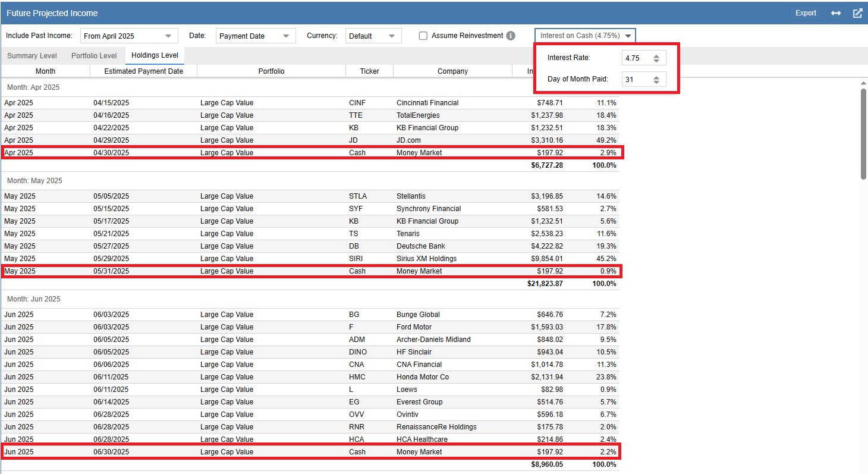Click the Export button
The height and width of the screenshot is (474, 868).
806,13
